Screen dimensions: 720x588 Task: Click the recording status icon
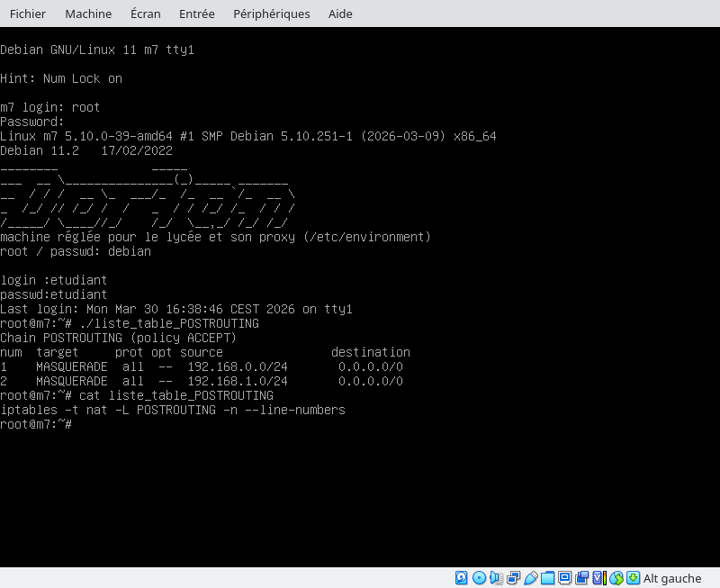581,578
